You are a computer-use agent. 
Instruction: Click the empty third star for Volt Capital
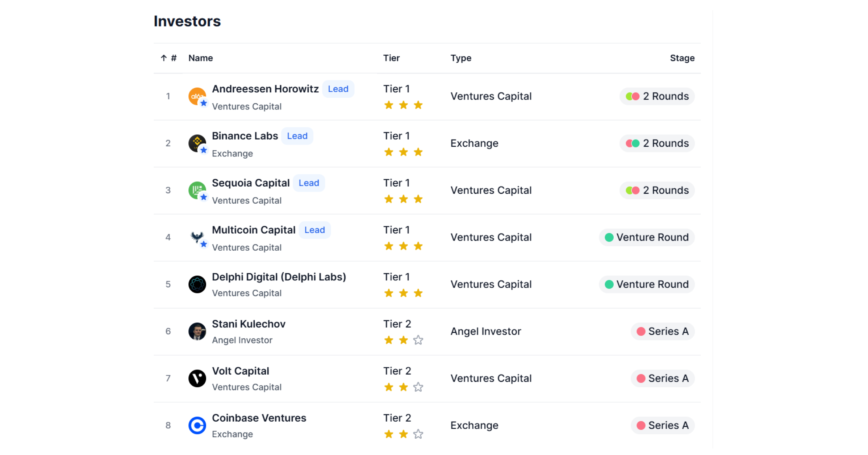(x=418, y=387)
